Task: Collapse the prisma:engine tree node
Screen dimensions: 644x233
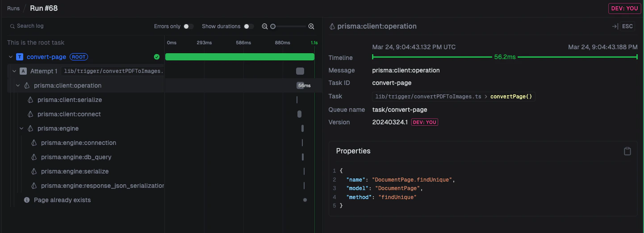Action: point(21,128)
